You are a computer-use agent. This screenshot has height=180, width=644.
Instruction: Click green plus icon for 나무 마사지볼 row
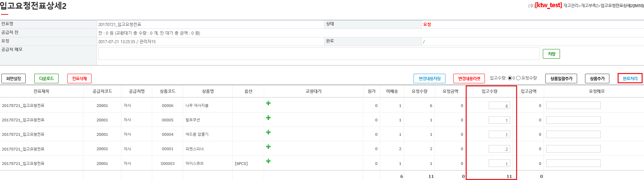pyautogui.click(x=268, y=103)
